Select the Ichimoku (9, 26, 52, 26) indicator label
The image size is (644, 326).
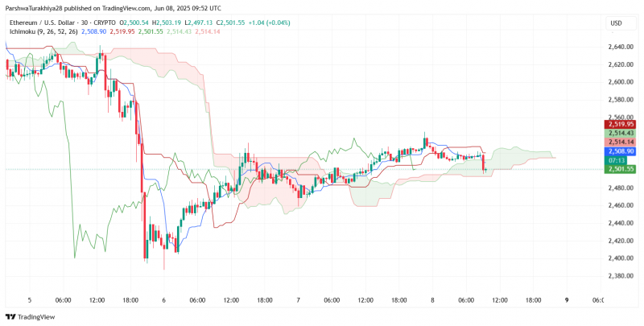point(45,31)
